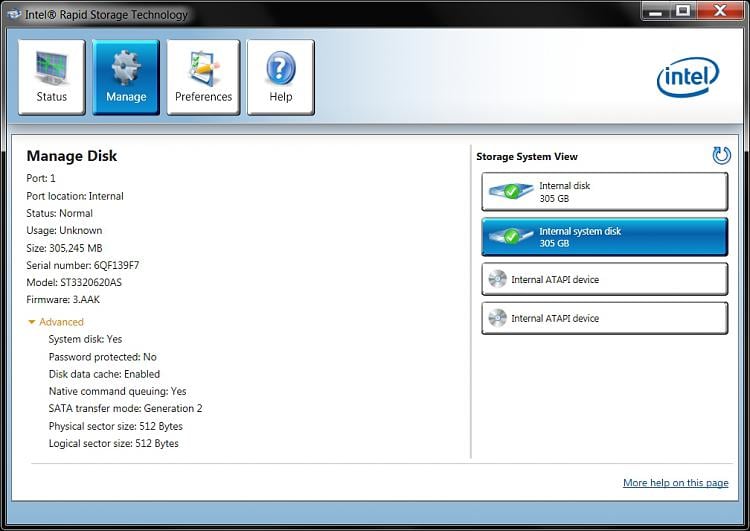
Task: Click the Model: ST3320620AS text
Action: click(74, 282)
